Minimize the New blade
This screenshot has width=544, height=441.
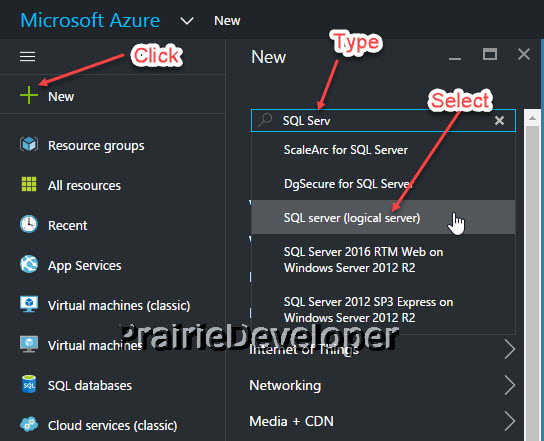coord(455,58)
